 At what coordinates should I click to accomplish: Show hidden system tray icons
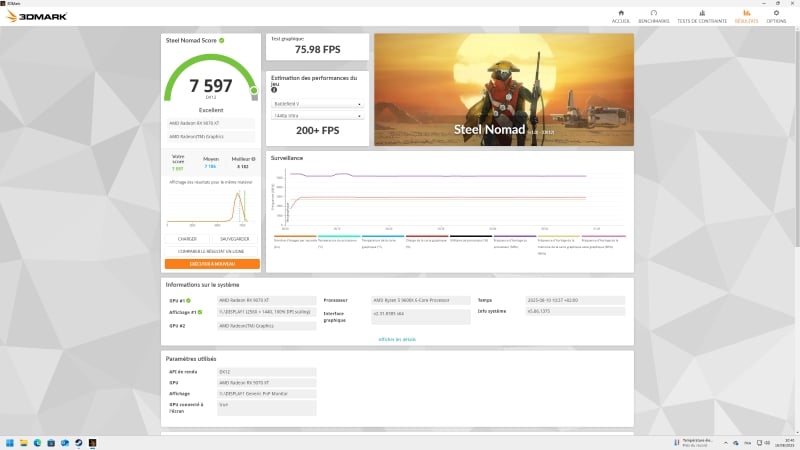(x=726, y=443)
